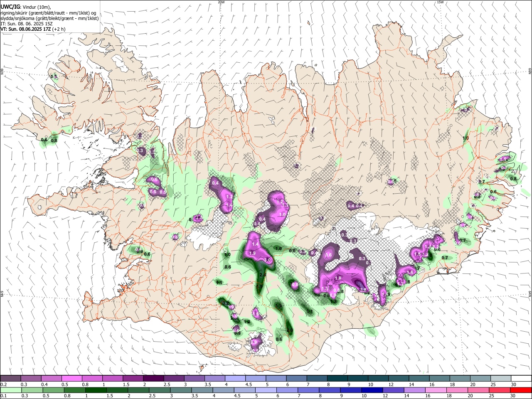
Task: Click the 15W longitude label at the top
Action: point(440,2)
